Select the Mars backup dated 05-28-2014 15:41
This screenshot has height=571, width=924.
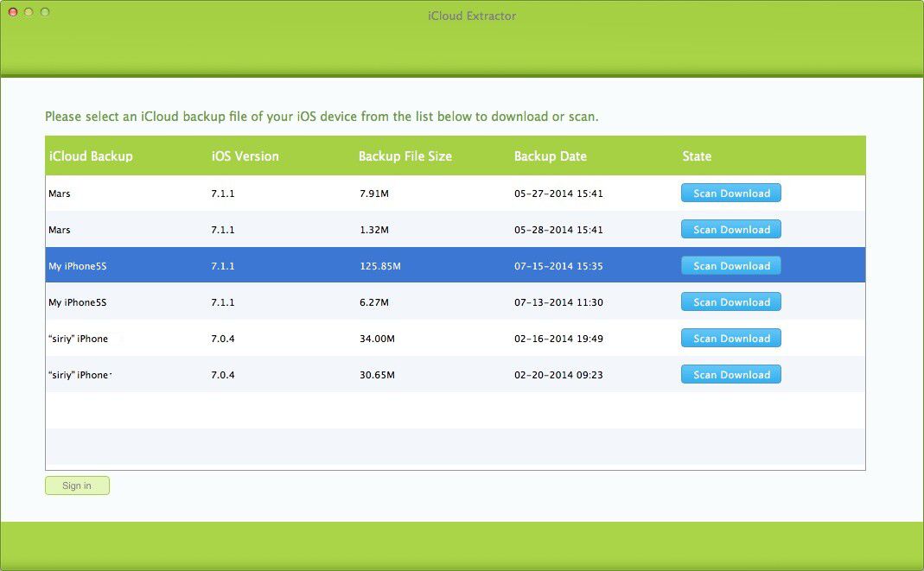[455, 230]
